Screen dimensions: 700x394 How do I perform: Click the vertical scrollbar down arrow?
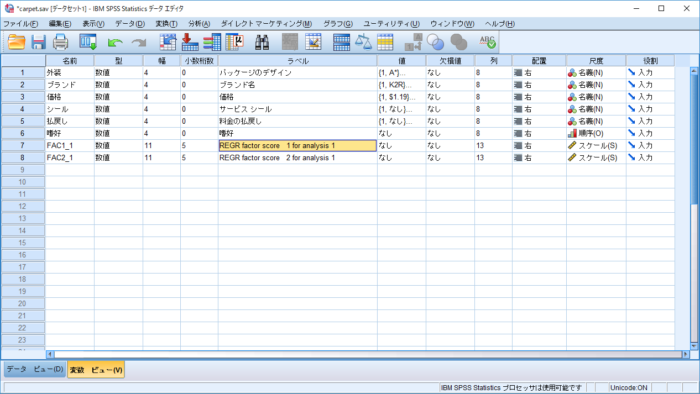coord(694,346)
